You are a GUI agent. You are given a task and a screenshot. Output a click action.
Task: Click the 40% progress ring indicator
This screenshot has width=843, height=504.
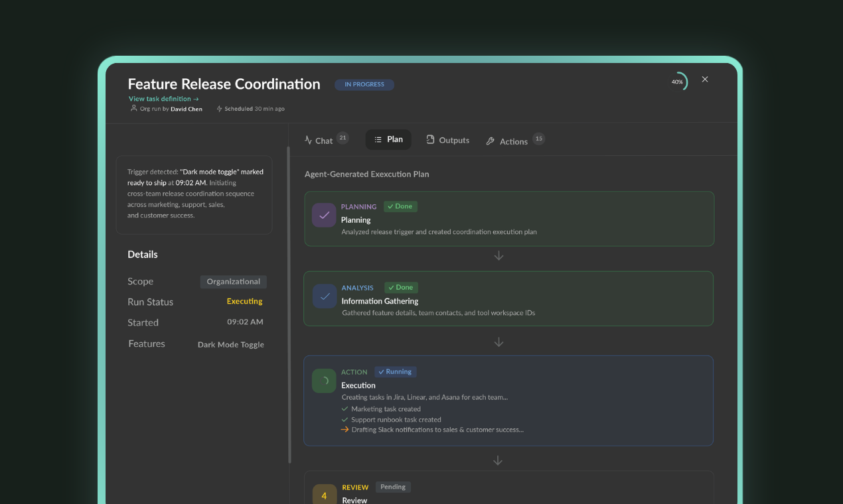tap(679, 81)
